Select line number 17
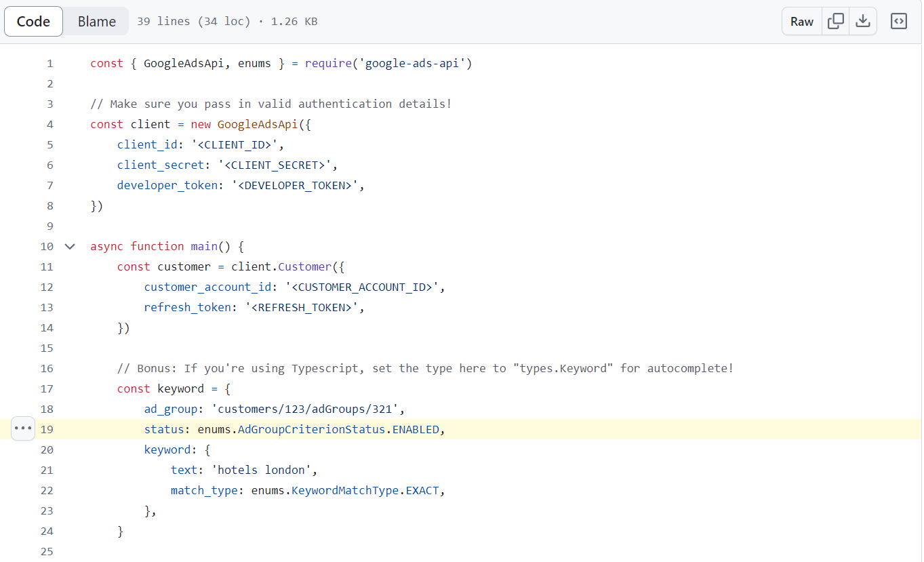 [x=46, y=388]
